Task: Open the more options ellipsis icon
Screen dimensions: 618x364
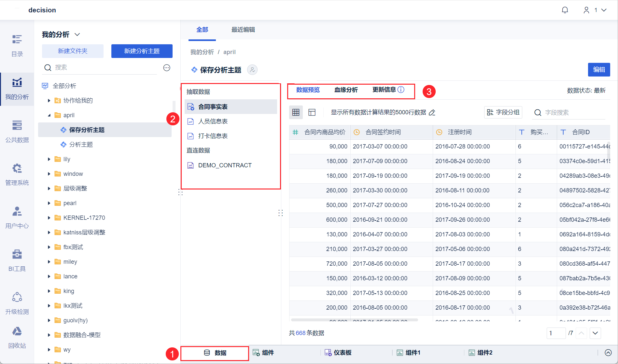Action: click(x=167, y=68)
